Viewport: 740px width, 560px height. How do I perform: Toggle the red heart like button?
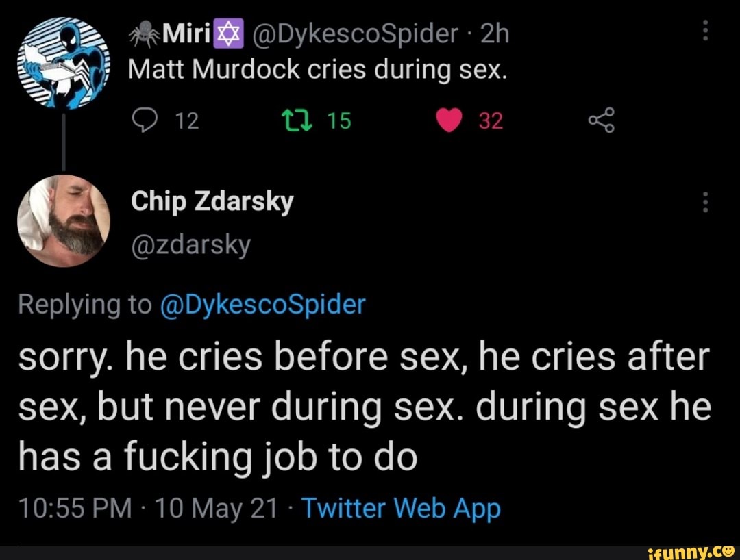click(x=449, y=121)
